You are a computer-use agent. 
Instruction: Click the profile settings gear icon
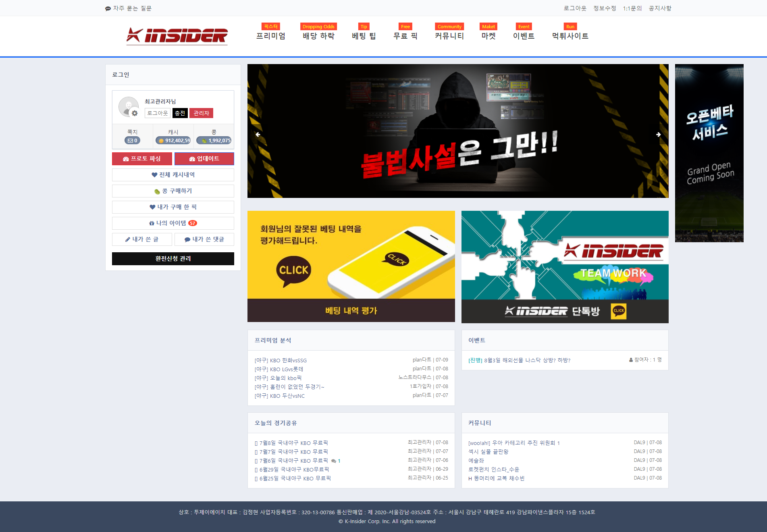click(x=135, y=113)
